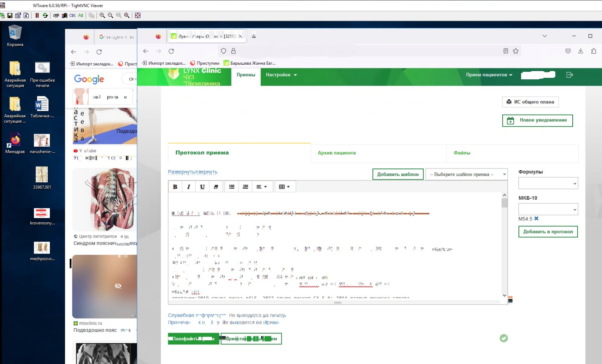602x364 pixels.
Task: Pause the TightVNC viewer session
Action: [37, 15]
